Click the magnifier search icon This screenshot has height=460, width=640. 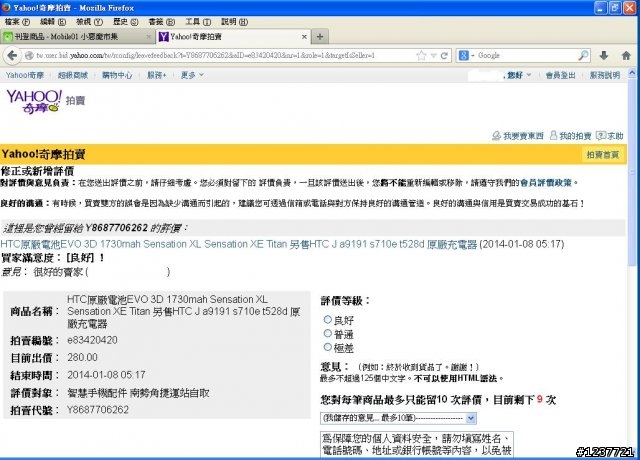[584, 55]
